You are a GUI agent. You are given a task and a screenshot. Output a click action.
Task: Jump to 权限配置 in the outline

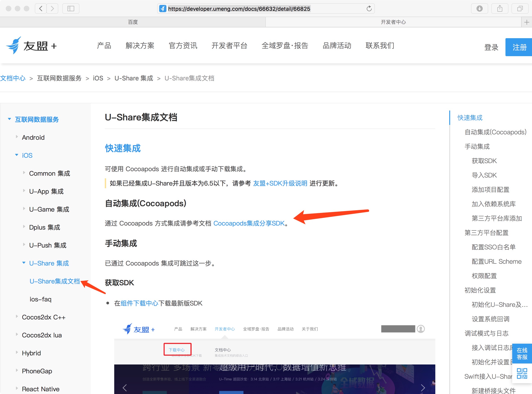click(x=484, y=276)
